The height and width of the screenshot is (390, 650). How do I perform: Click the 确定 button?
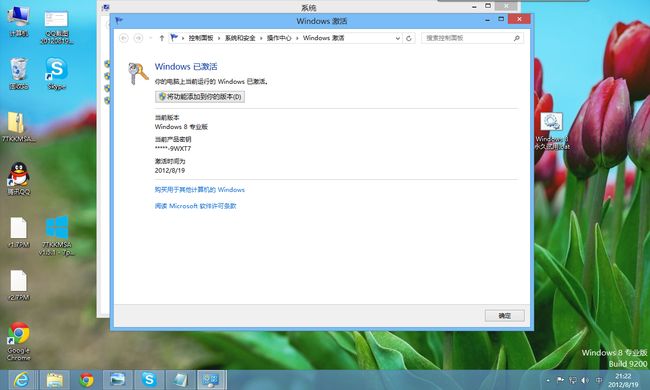pyautogui.click(x=504, y=316)
